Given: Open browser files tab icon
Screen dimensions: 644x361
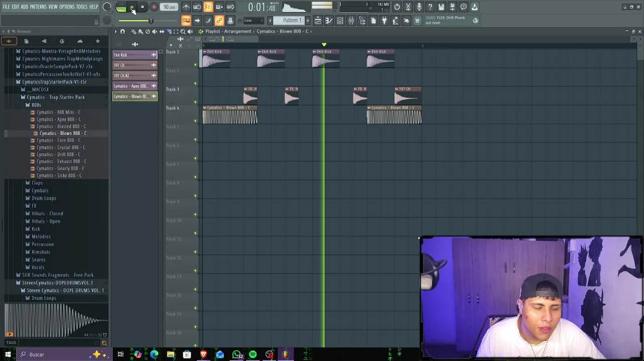Looking at the screenshot, I should [x=26, y=41].
